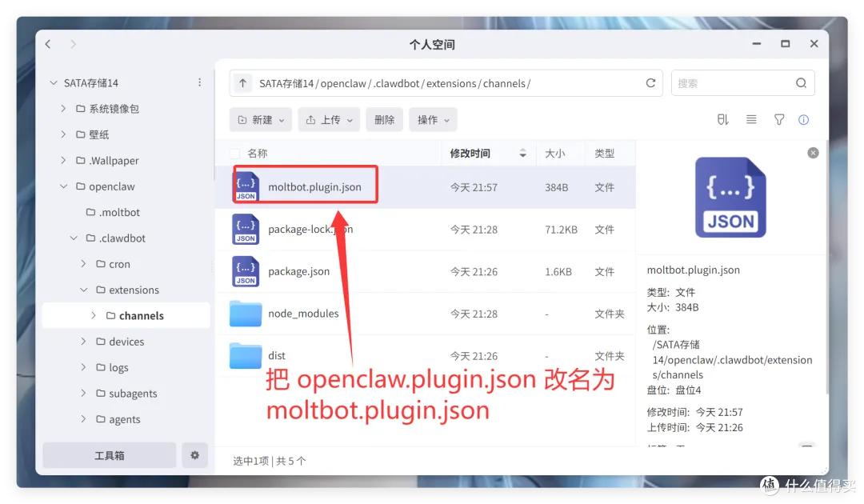Viewport: 864px width, 504px height.
Task: Click SATA存储14 in the breadcrumb path
Action: (x=286, y=83)
